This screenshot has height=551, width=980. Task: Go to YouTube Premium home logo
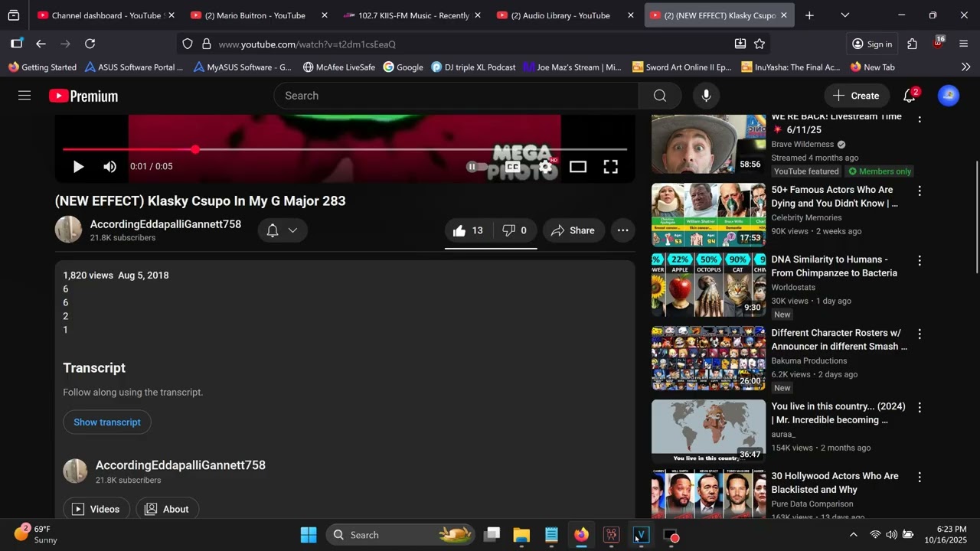point(83,96)
